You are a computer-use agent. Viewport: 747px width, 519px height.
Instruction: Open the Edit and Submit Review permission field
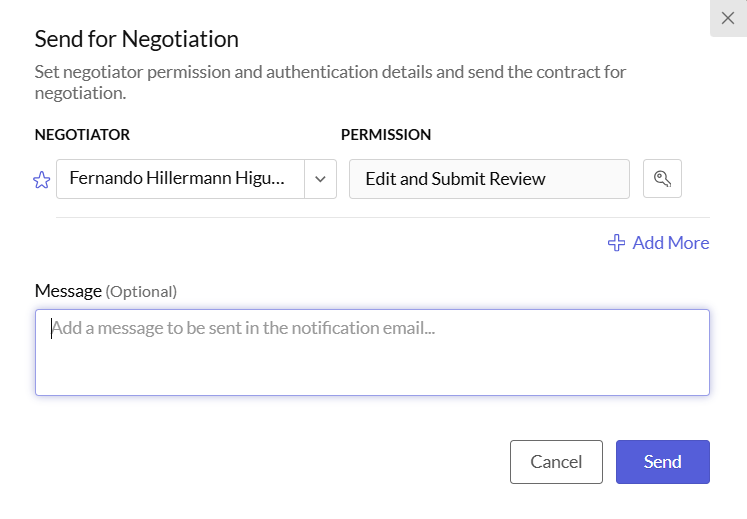coord(489,179)
